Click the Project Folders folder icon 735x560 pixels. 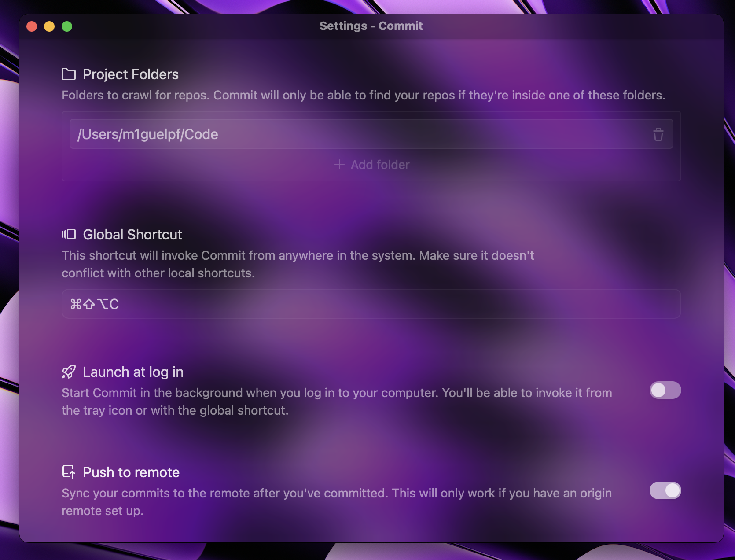(69, 74)
